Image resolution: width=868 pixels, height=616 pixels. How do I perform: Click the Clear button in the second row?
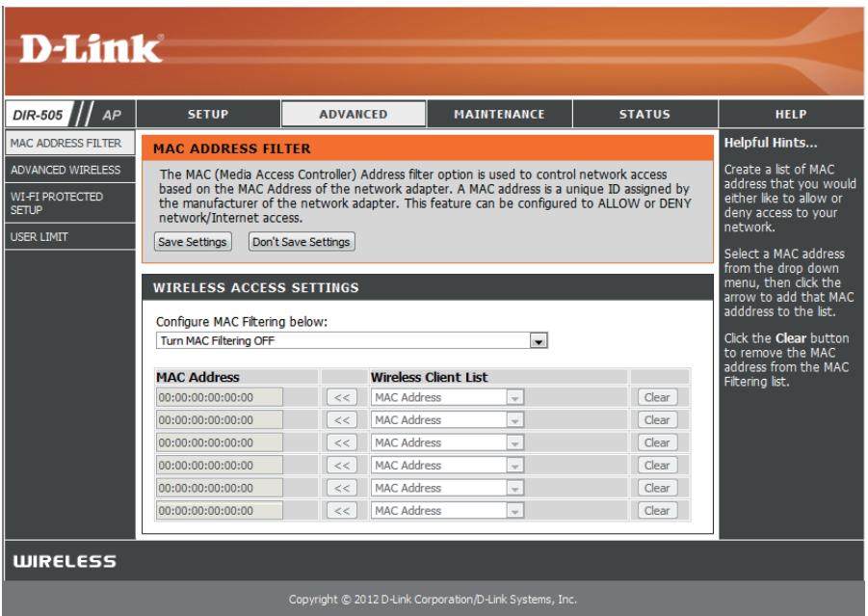pos(657,420)
